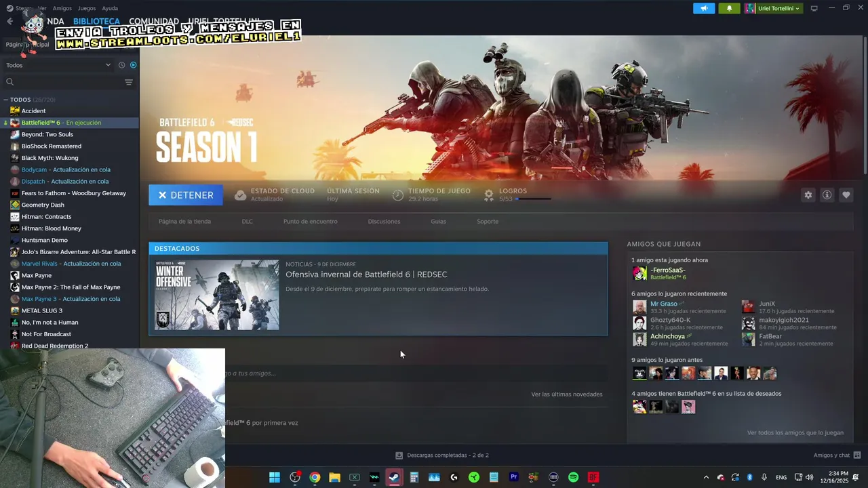Viewport: 868px width, 488px height.
Task: Open the achievements trophy icon
Action: tap(489, 195)
